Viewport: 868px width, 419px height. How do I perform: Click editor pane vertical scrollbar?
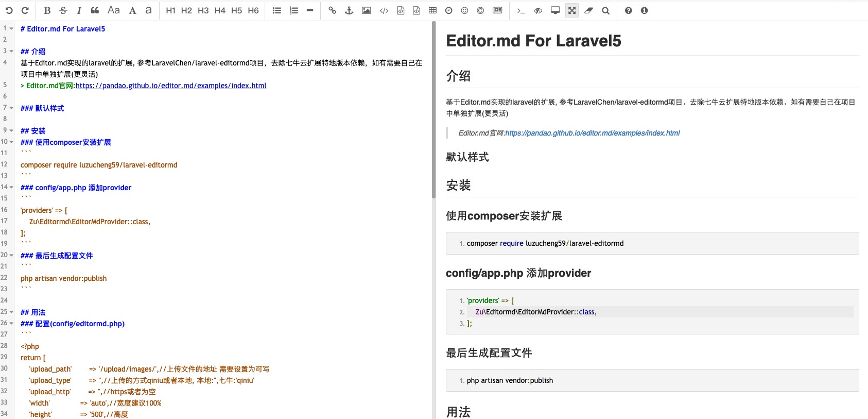434,110
